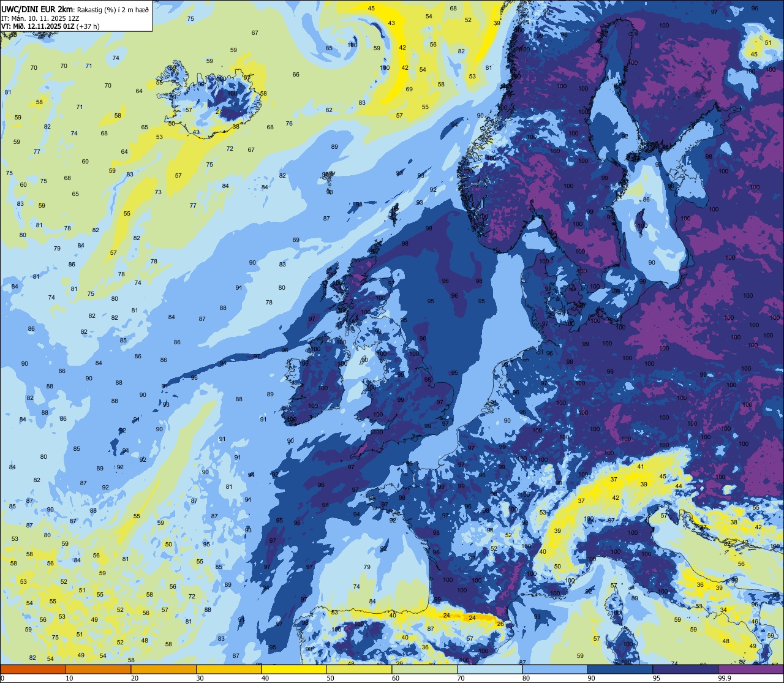Click the '(+37 h)' forecast offset text
784x683 pixels.
tap(89, 26)
